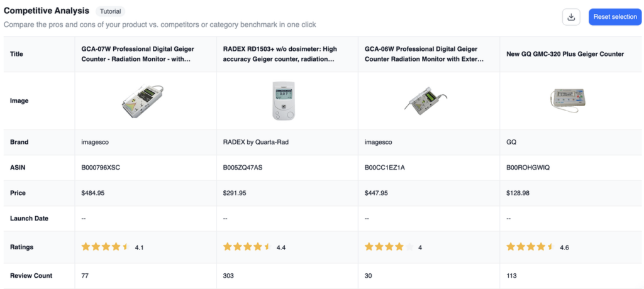The width and height of the screenshot is (644, 289).
Task: Select ASIN B000796XSC text
Action: (101, 168)
